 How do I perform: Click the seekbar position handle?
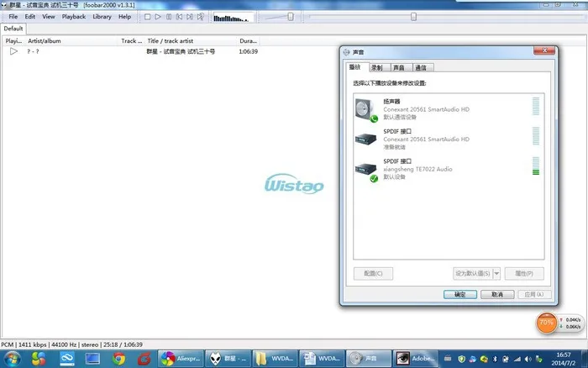tap(413, 17)
